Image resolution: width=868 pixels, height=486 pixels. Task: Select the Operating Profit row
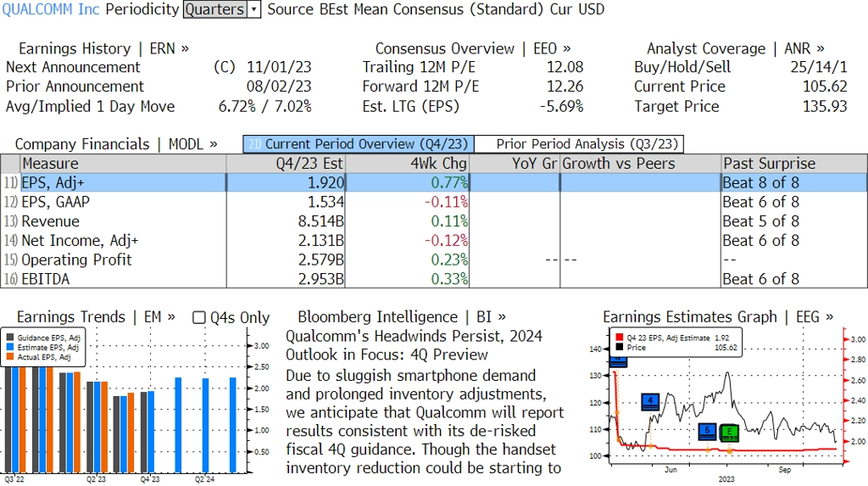click(434, 260)
